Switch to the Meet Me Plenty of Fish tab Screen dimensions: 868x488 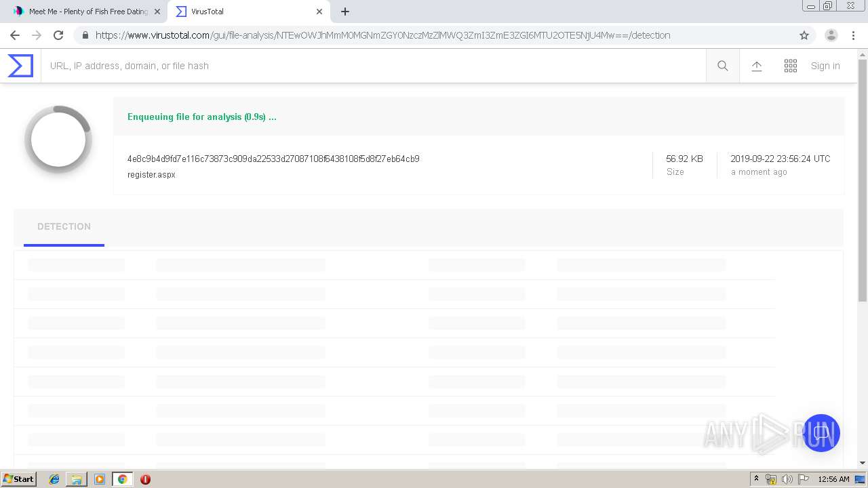pos(87,12)
